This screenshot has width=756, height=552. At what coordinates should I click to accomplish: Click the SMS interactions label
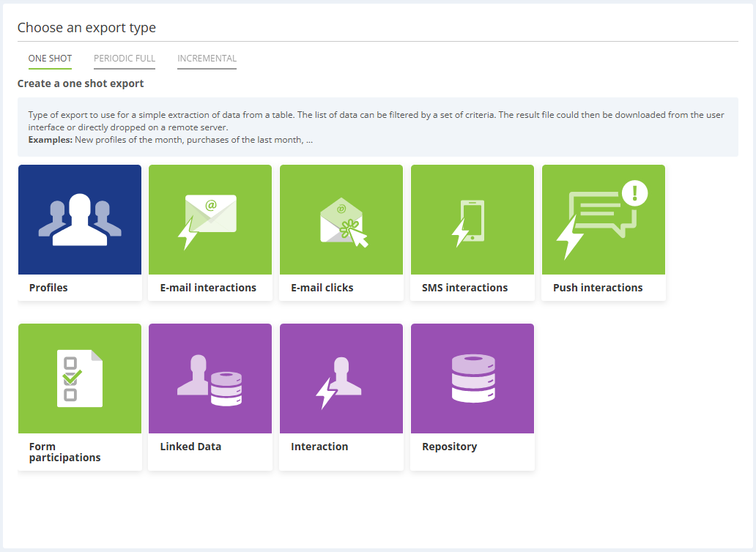point(464,288)
